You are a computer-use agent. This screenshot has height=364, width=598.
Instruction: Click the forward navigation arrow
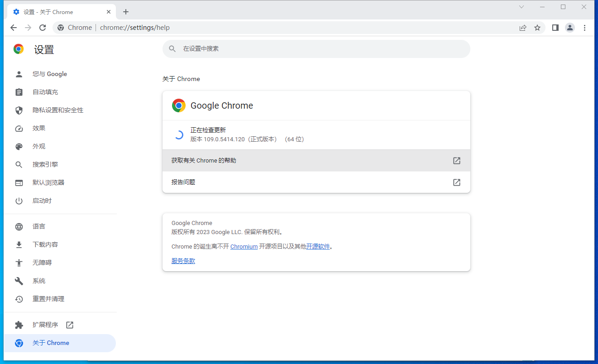(28, 28)
